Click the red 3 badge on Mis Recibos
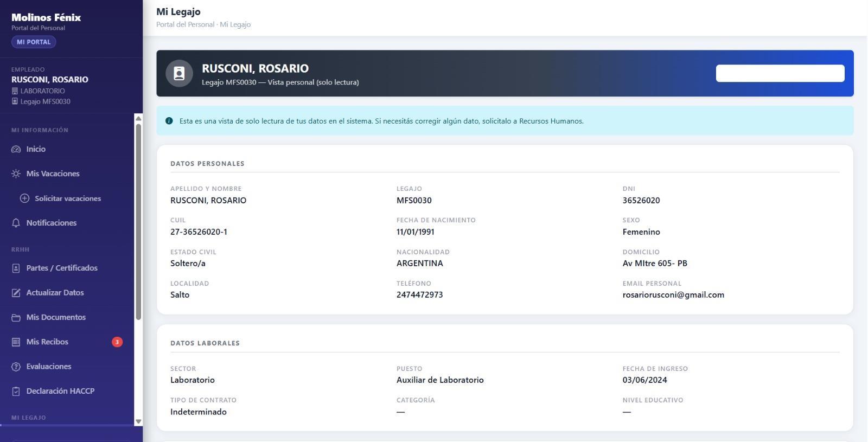868x442 pixels. (x=117, y=342)
